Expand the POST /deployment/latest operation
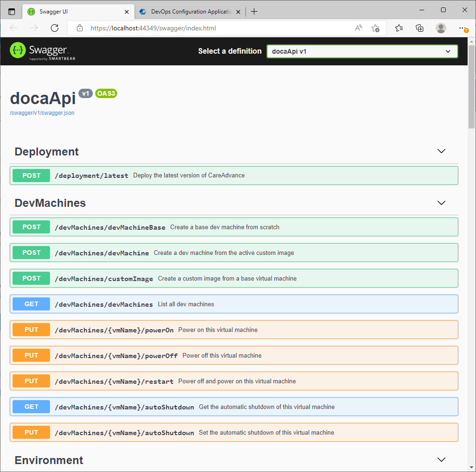This screenshot has height=472, width=476. click(x=233, y=176)
